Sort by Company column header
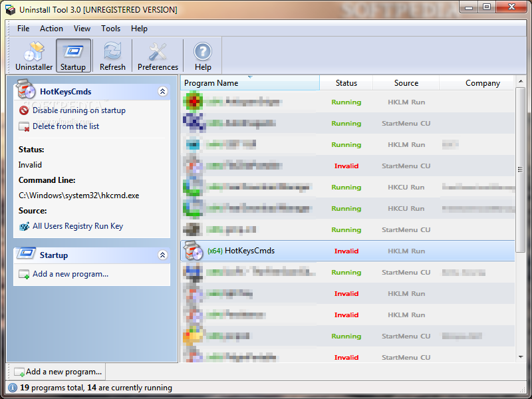Image resolution: width=532 pixels, height=399 pixels. tap(482, 83)
